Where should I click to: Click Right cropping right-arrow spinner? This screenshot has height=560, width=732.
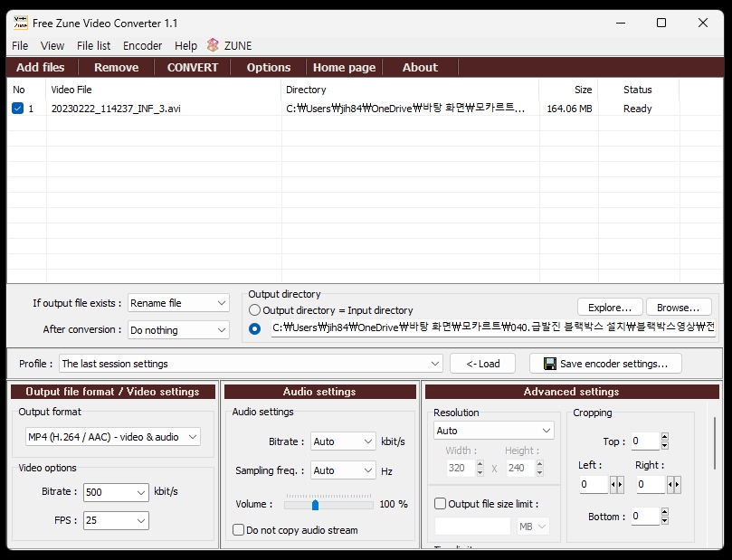coord(677,484)
